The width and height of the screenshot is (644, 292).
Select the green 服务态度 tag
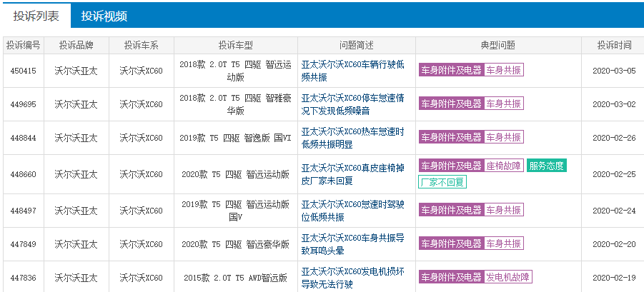546,166
